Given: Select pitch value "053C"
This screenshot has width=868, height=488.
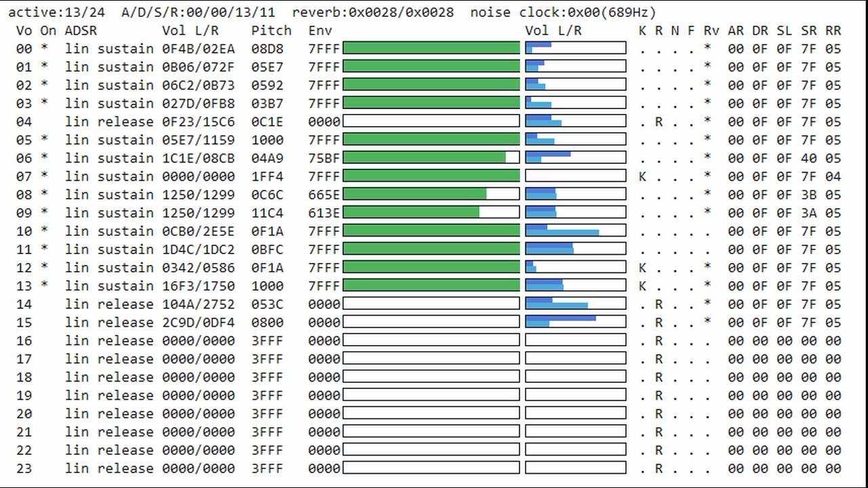Looking at the screenshot, I should (267, 304).
